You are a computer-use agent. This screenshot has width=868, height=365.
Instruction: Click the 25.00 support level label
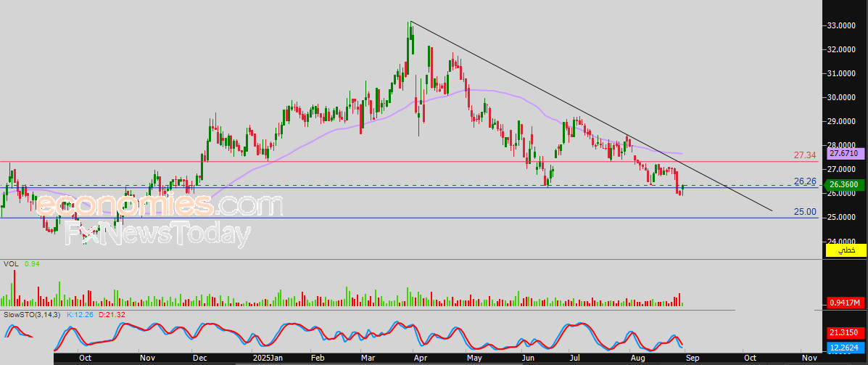coord(805,212)
